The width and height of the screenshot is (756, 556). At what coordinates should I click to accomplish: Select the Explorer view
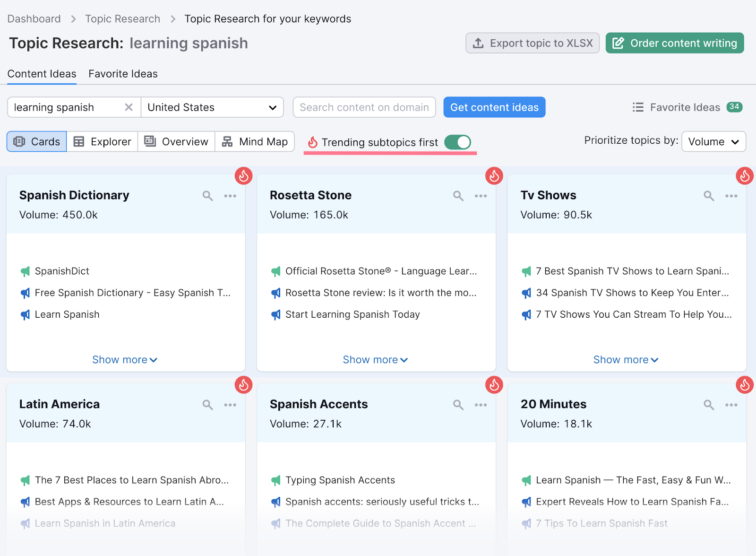pos(102,141)
